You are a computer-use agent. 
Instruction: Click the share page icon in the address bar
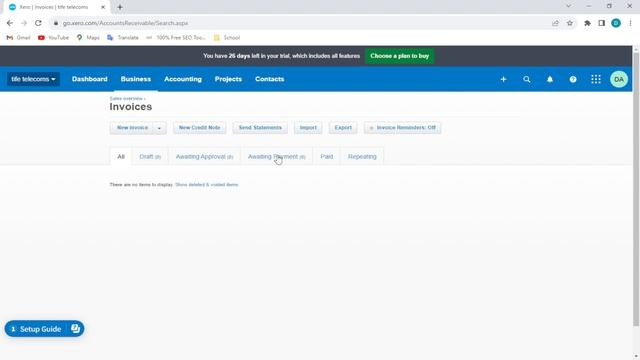(x=556, y=23)
